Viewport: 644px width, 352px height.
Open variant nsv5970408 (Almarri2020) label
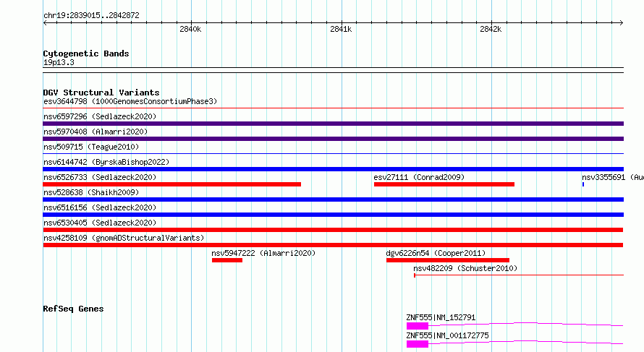[x=96, y=132]
